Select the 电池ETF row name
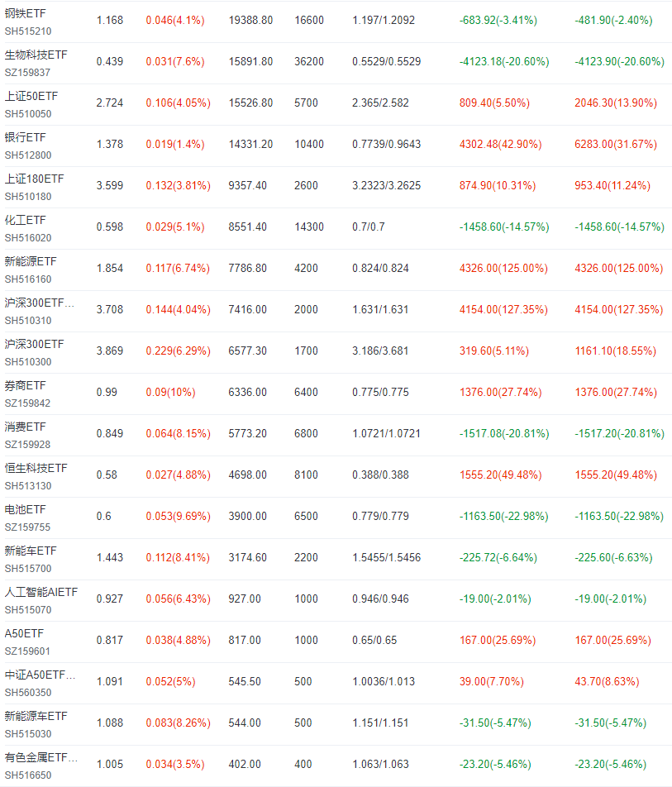This screenshot has height=787, width=672. pos(25,509)
